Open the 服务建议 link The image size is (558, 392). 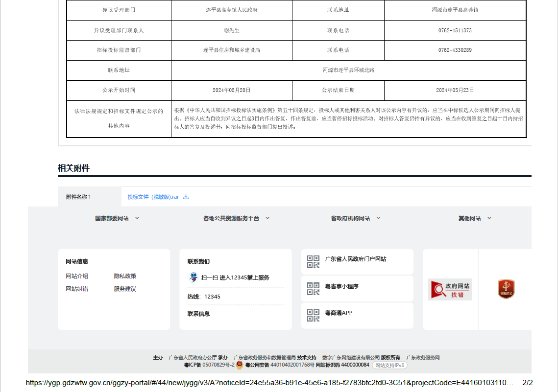(125, 289)
